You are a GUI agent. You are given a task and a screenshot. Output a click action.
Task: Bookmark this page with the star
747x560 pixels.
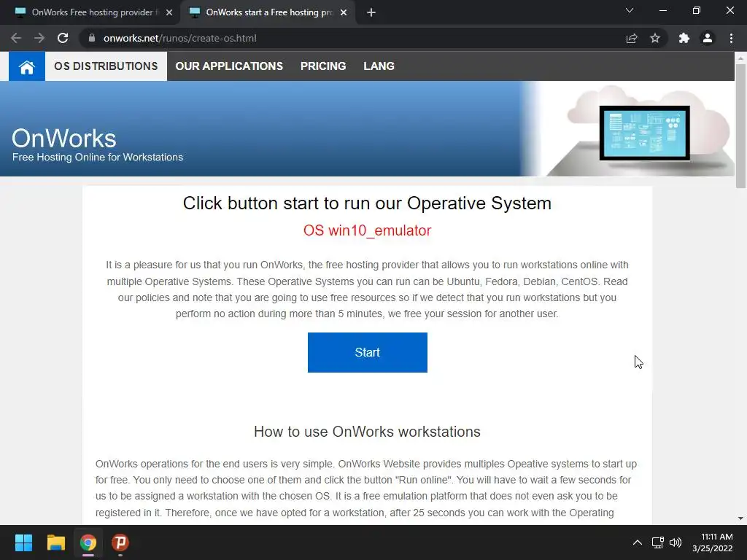(655, 38)
